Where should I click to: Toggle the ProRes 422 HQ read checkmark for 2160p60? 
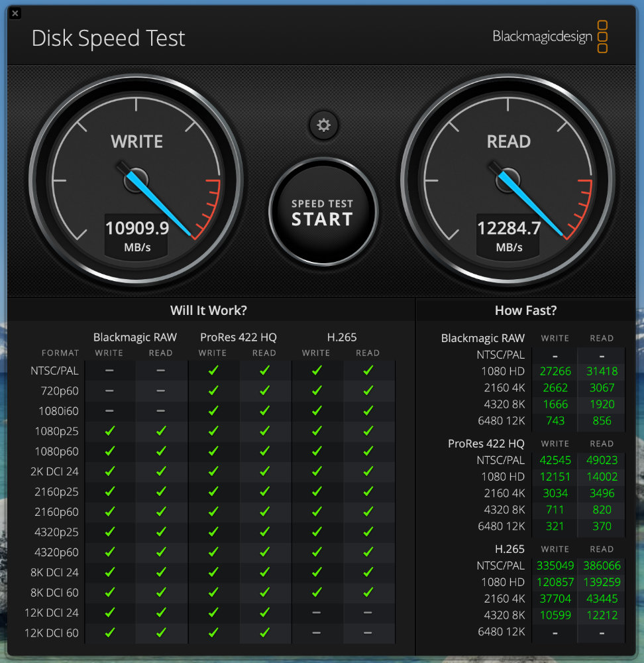point(264,511)
